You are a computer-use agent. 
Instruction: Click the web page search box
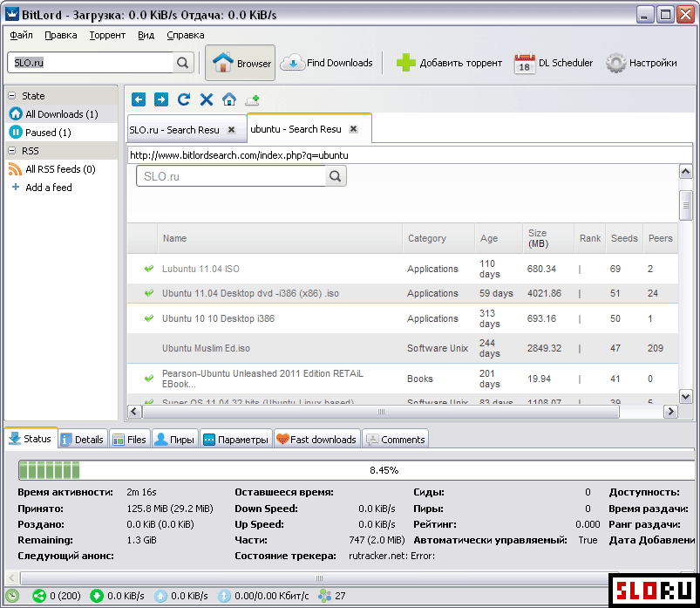point(231,176)
